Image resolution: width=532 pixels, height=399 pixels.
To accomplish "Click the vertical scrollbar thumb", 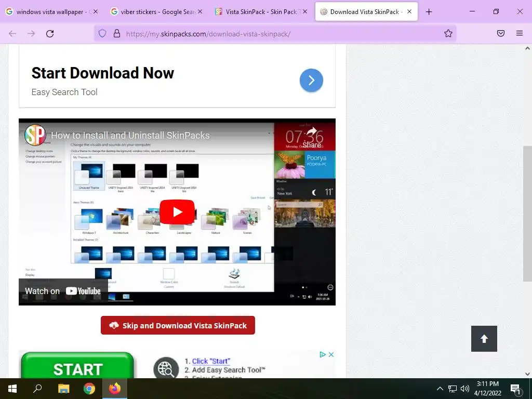I will click(x=527, y=214).
